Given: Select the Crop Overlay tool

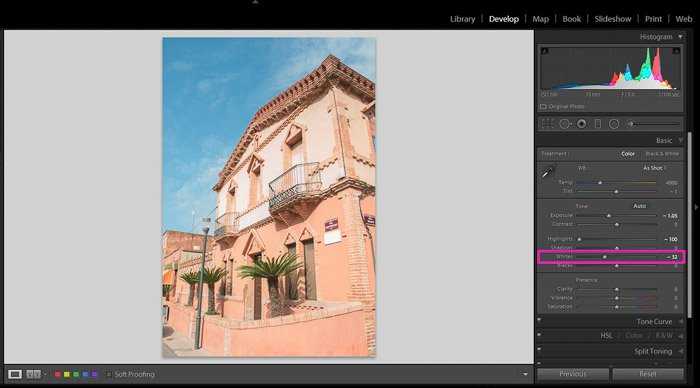Looking at the screenshot, I should click(547, 124).
